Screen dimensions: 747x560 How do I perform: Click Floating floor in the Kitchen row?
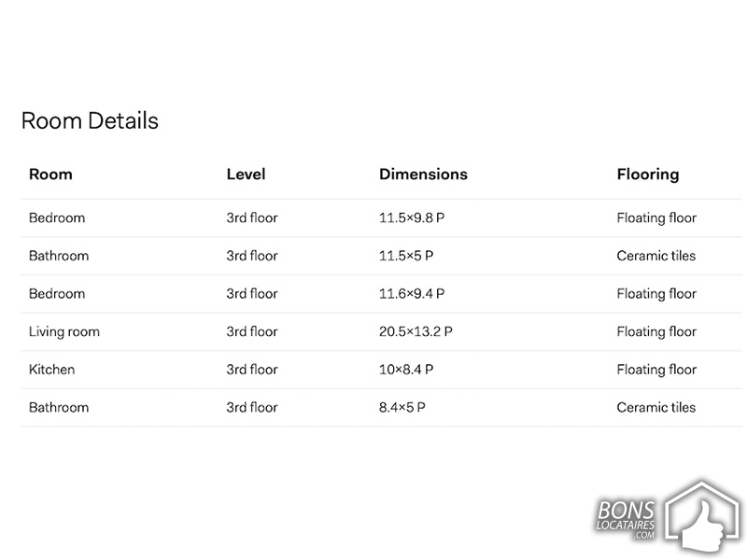pyautogui.click(x=656, y=370)
